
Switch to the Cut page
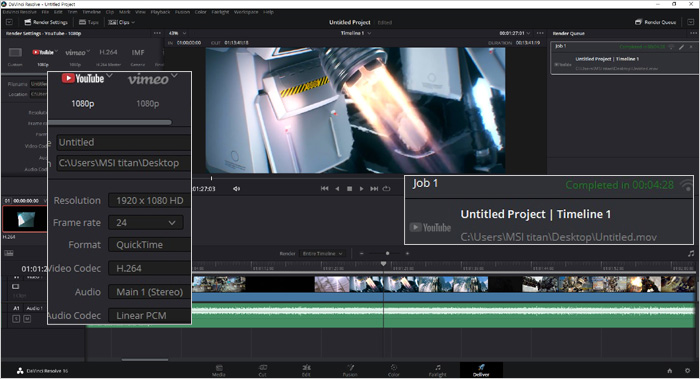point(262,371)
